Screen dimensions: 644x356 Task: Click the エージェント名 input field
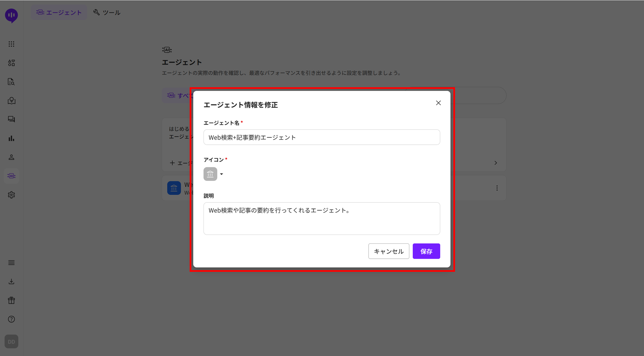point(321,137)
